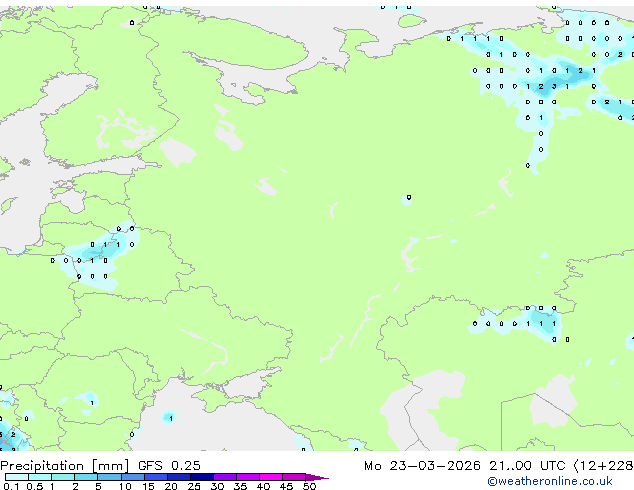This screenshot has height=490, width=634.
Task: Click the 10–15 mm blue legend swatch
Action: click(x=133, y=477)
